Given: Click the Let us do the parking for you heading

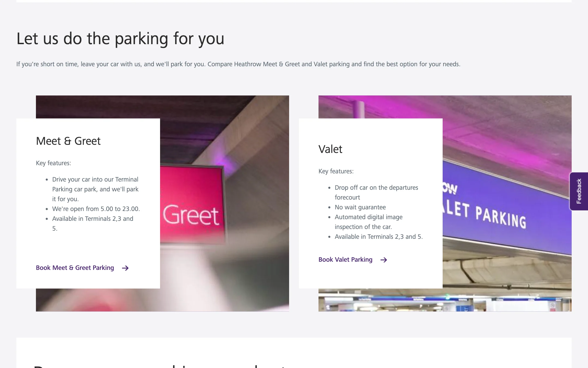Looking at the screenshot, I should [x=120, y=39].
